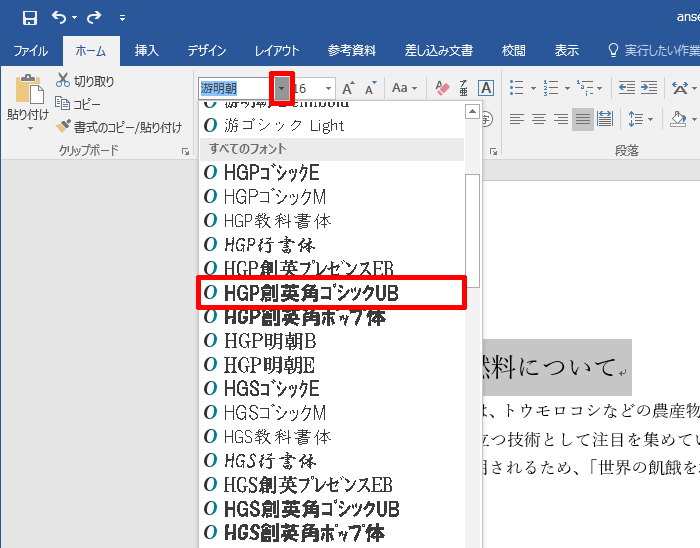This screenshot has height=548, width=700.
Task: Select HGS創英角ポップ体 font
Action: pyautogui.click(x=332, y=533)
